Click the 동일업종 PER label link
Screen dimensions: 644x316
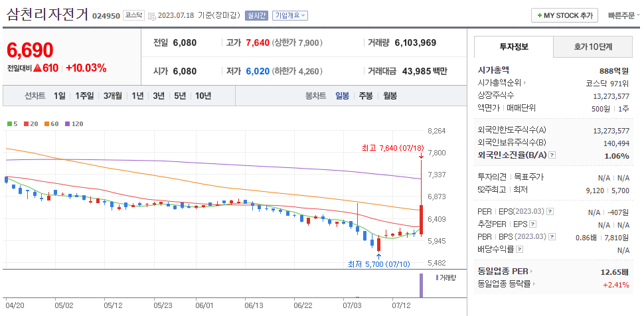tap(503, 272)
